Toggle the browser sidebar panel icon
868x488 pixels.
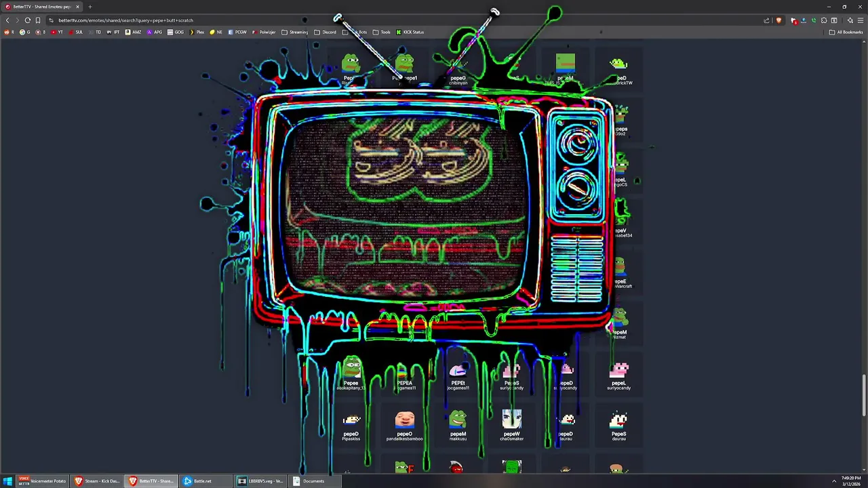(x=834, y=20)
